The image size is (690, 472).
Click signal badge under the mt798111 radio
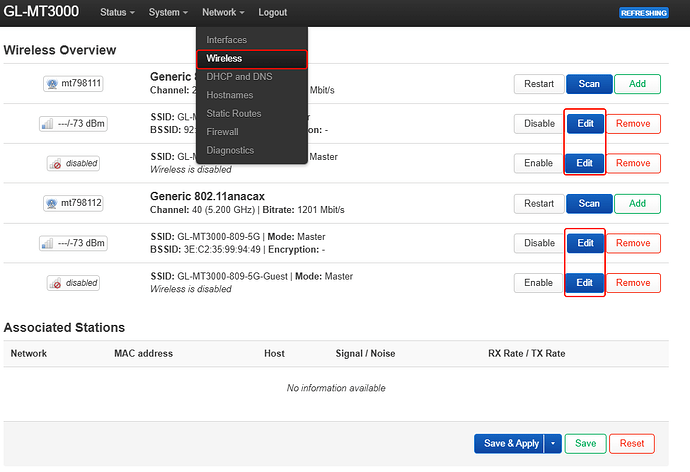[74, 124]
